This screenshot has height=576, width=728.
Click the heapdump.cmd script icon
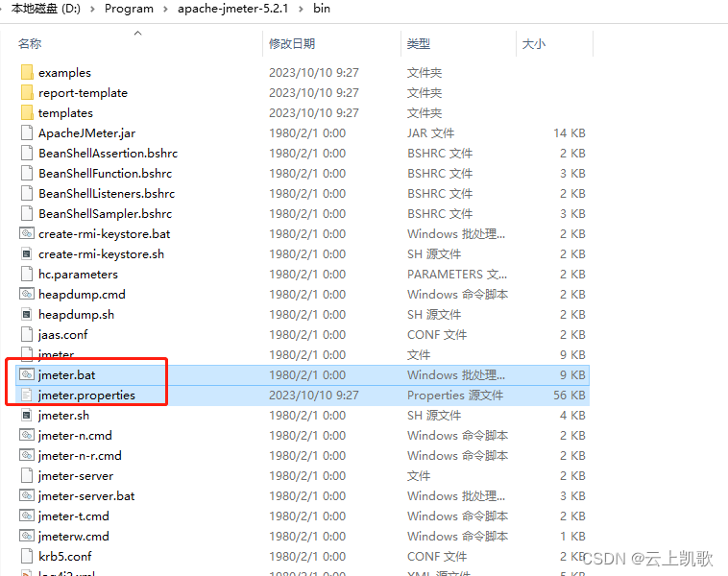(27, 295)
